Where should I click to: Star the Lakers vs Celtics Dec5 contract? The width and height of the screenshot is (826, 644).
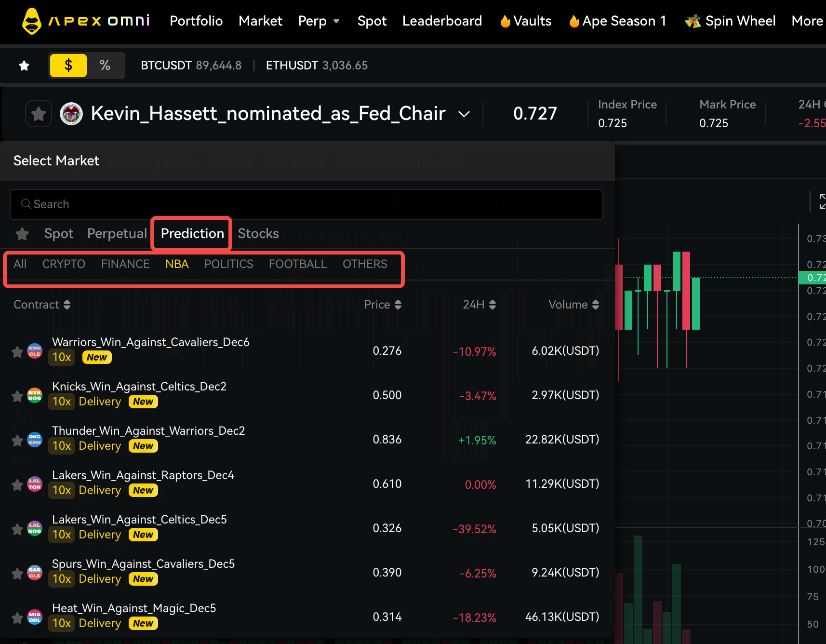(17, 529)
